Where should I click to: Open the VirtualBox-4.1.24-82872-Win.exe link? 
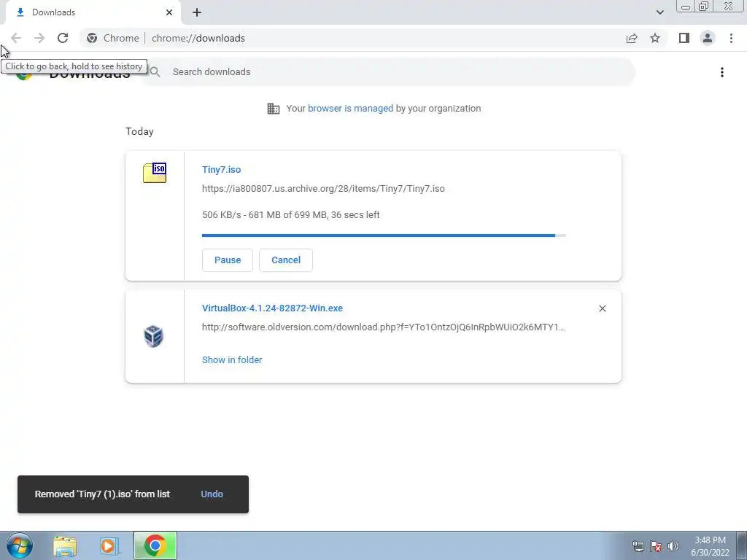pyautogui.click(x=272, y=308)
